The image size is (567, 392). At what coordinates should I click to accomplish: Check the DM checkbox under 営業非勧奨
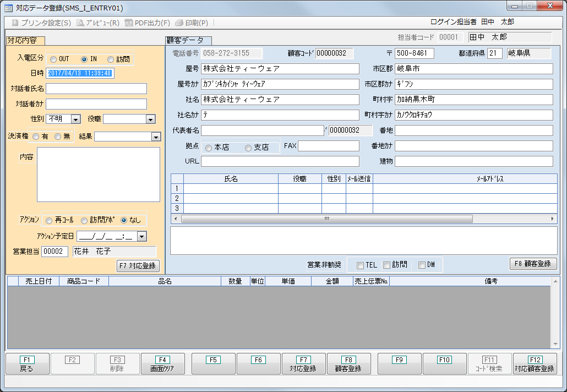[422, 265]
